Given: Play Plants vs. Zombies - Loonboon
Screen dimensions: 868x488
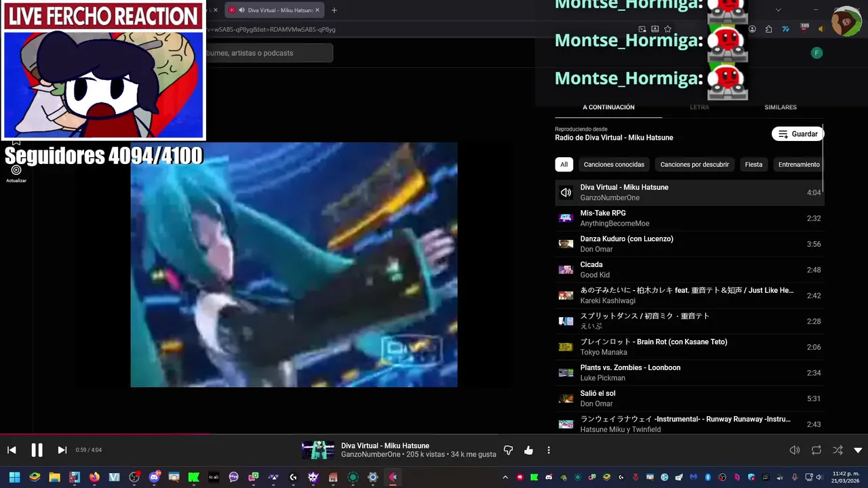Looking at the screenshot, I should 689,373.
